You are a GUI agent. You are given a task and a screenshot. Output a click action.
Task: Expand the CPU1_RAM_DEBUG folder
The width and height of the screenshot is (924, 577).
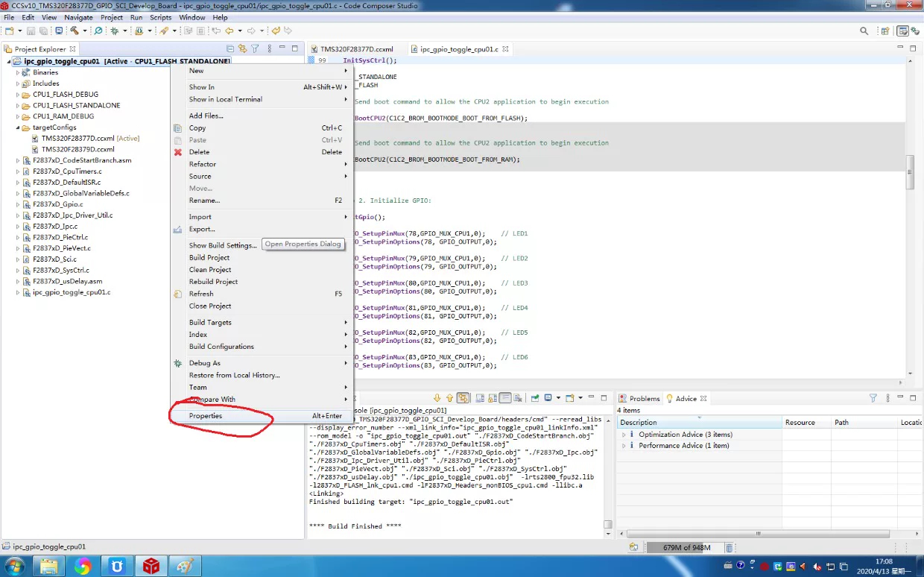pyautogui.click(x=18, y=116)
